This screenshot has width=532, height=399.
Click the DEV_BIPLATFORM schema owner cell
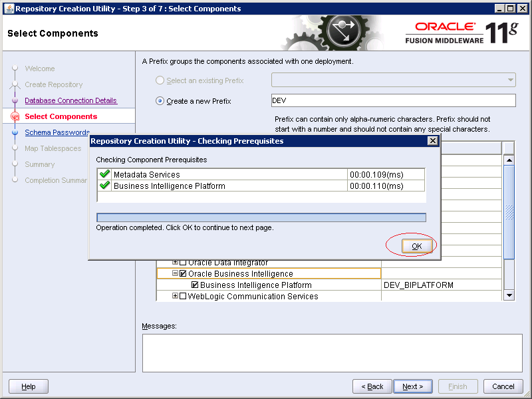(x=442, y=285)
